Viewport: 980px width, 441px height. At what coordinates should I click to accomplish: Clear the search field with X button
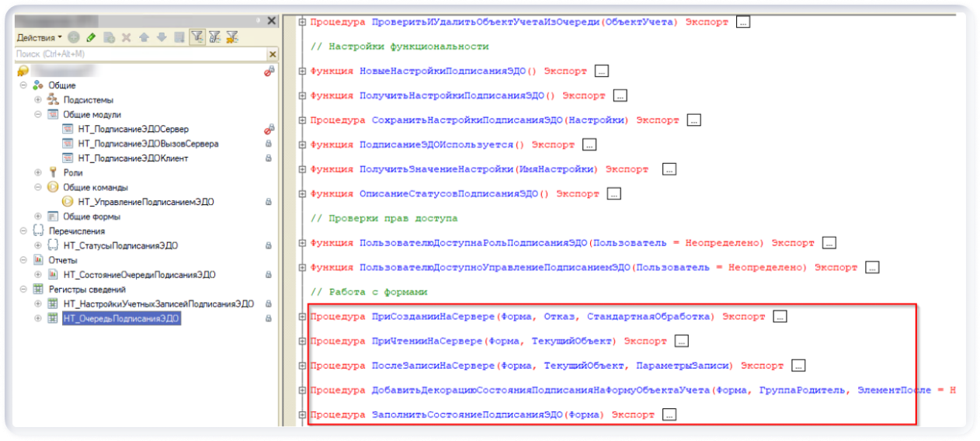coord(273,54)
